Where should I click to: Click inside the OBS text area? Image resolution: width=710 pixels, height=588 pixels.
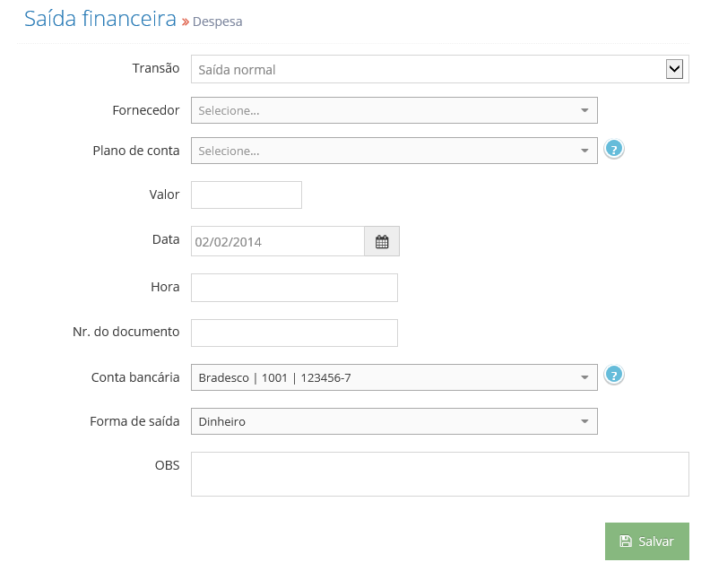click(x=439, y=474)
